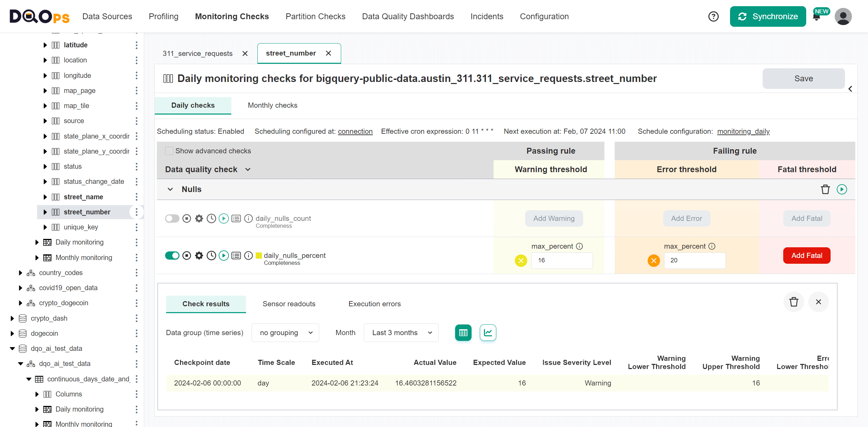
Task: Click the Add Fatal red button
Action: point(807,256)
